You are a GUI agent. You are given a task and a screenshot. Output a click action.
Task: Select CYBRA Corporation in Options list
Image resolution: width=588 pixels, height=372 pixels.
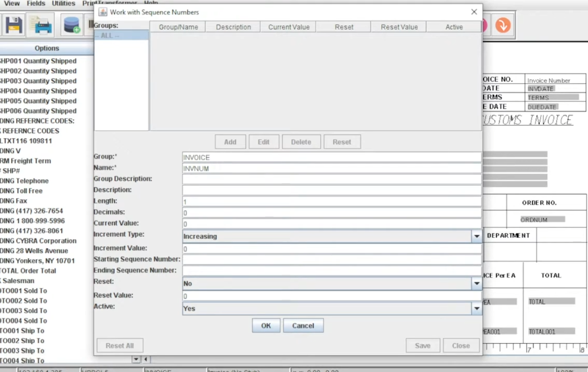(x=38, y=241)
